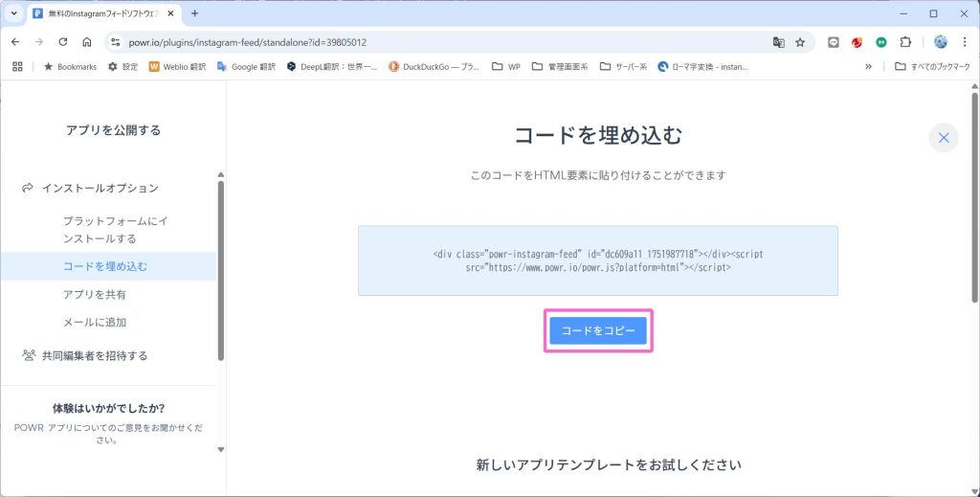
Task: Open the Extensions puzzle menu
Action: [x=905, y=42]
